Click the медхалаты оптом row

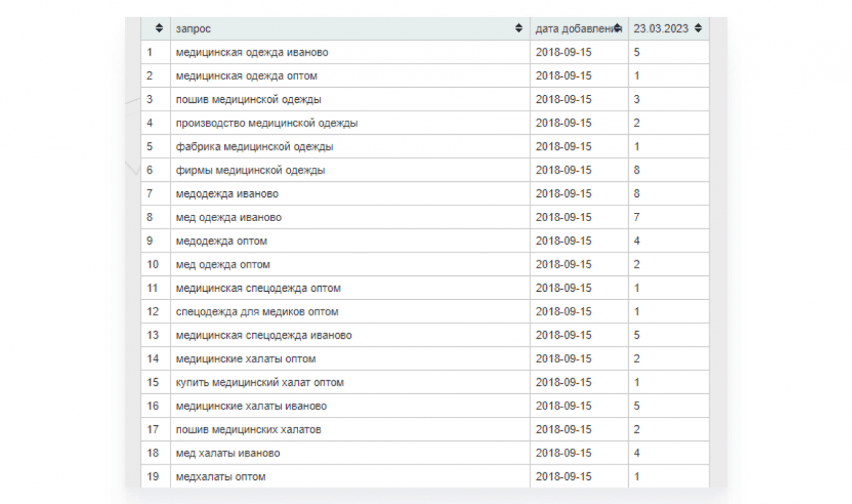click(x=221, y=477)
